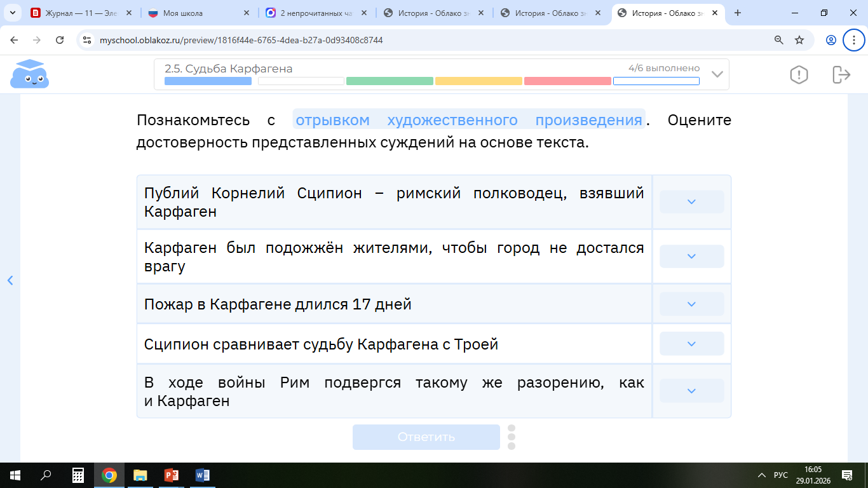Click the cloud mascot logo icon
The height and width of the screenshot is (488, 868).
(29, 74)
